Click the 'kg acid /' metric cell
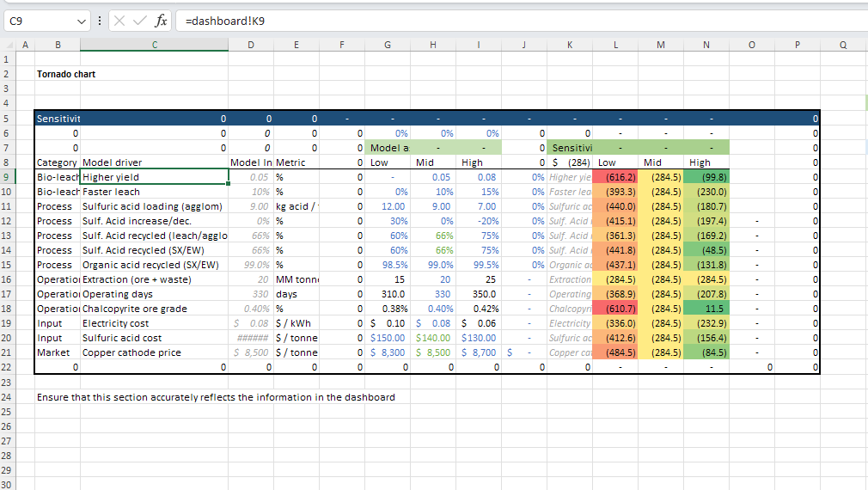The height and width of the screenshot is (490, 868). click(x=296, y=206)
